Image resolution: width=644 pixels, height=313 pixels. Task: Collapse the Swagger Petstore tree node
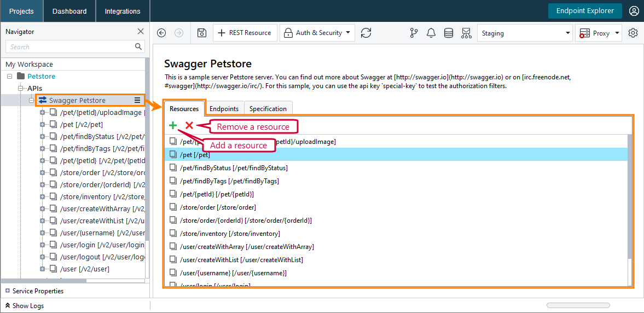32,100
